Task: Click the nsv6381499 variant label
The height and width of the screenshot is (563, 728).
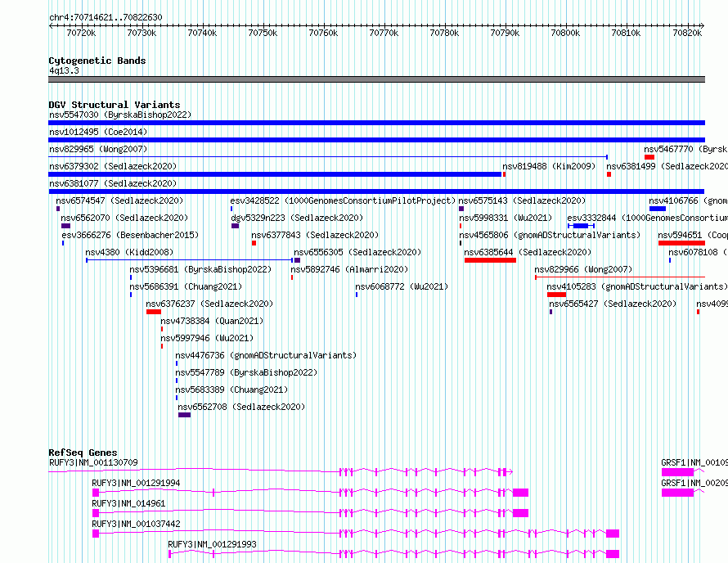Action: click(x=667, y=166)
